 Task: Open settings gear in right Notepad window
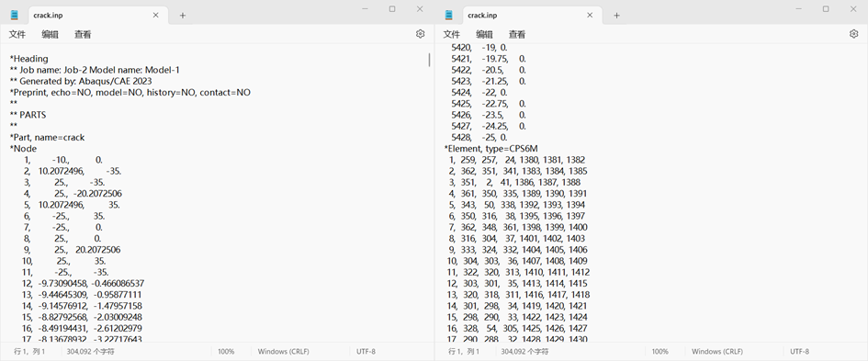[x=853, y=34]
